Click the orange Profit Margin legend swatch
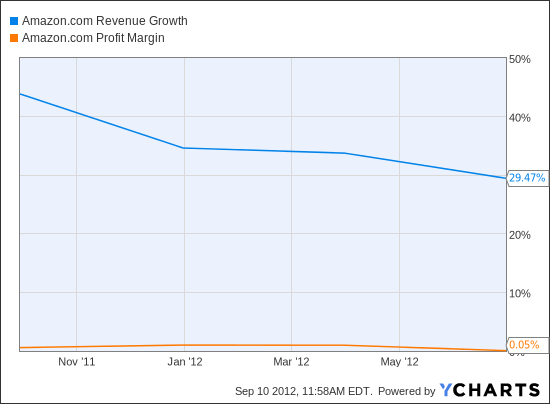550x404 pixels. coord(14,38)
